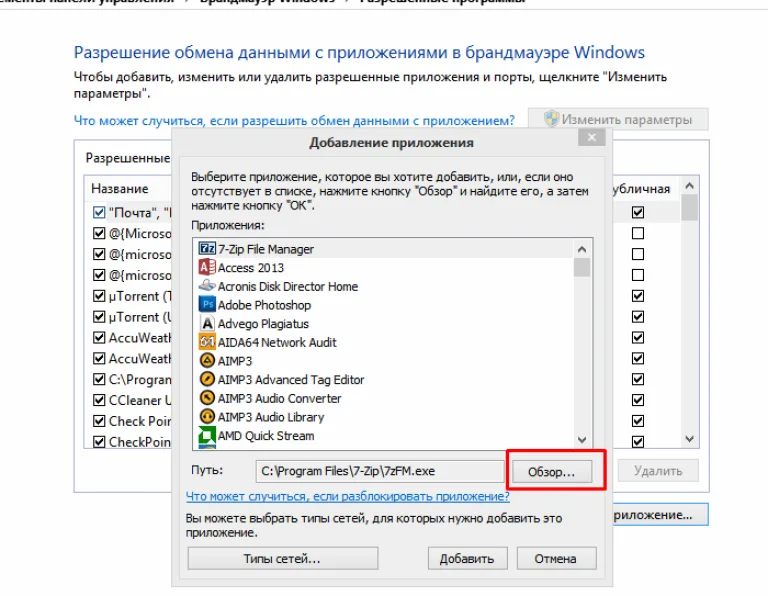This screenshot has height=596, width=768.
Task: Click the applications list scrollbar thumb
Action: (582, 267)
